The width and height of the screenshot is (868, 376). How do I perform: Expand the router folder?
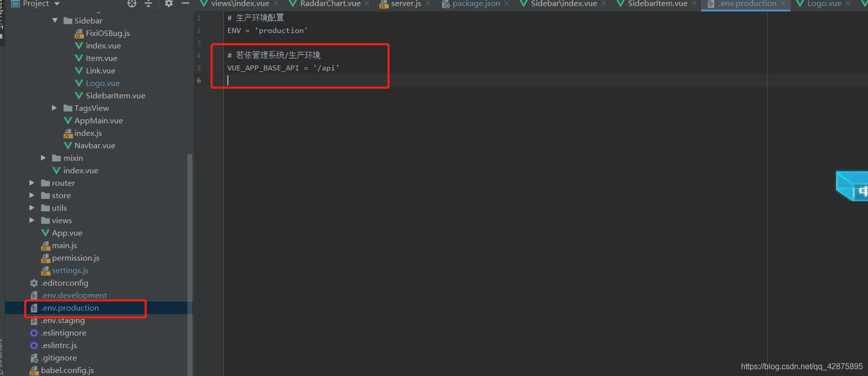[32, 183]
